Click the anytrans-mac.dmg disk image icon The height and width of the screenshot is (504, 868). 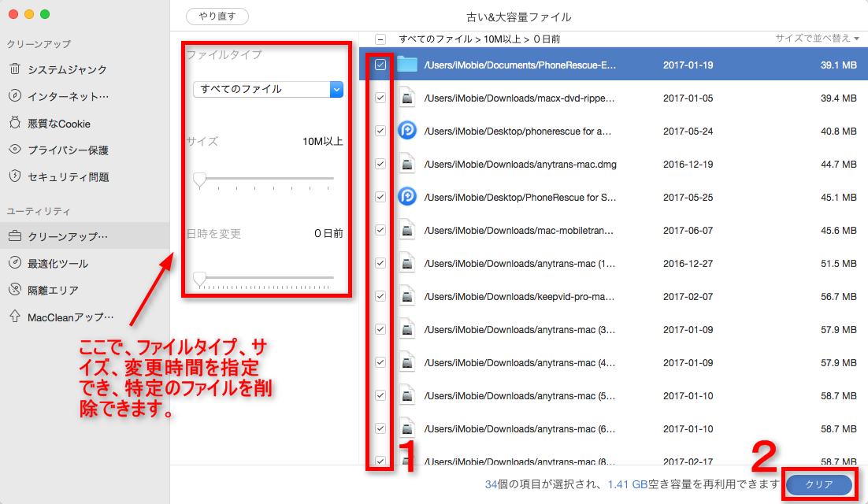407,165
